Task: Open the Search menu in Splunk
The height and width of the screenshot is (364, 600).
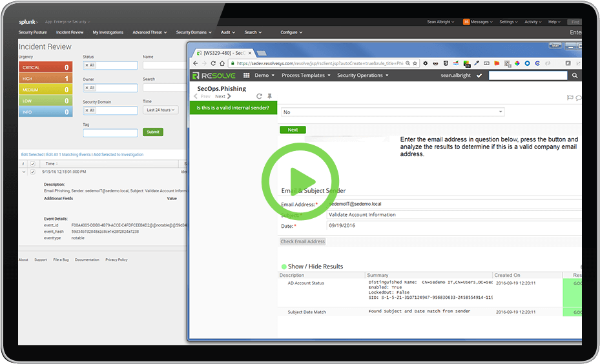Action: 253,32
